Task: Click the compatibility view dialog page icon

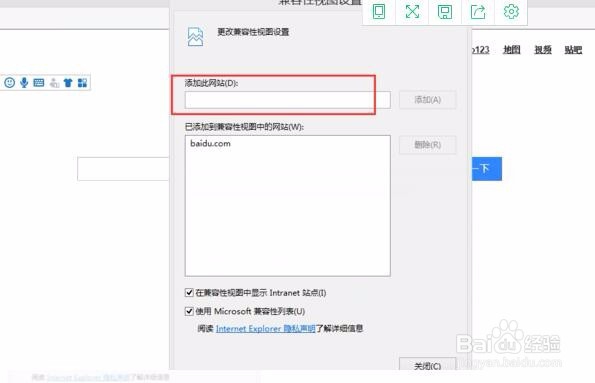Action: pyautogui.click(x=195, y=37)
